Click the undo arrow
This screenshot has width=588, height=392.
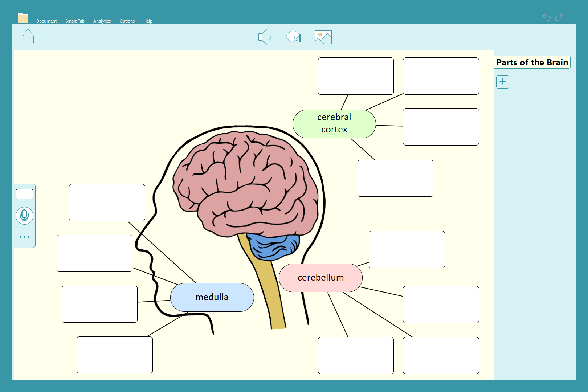(x=546, y=17)
